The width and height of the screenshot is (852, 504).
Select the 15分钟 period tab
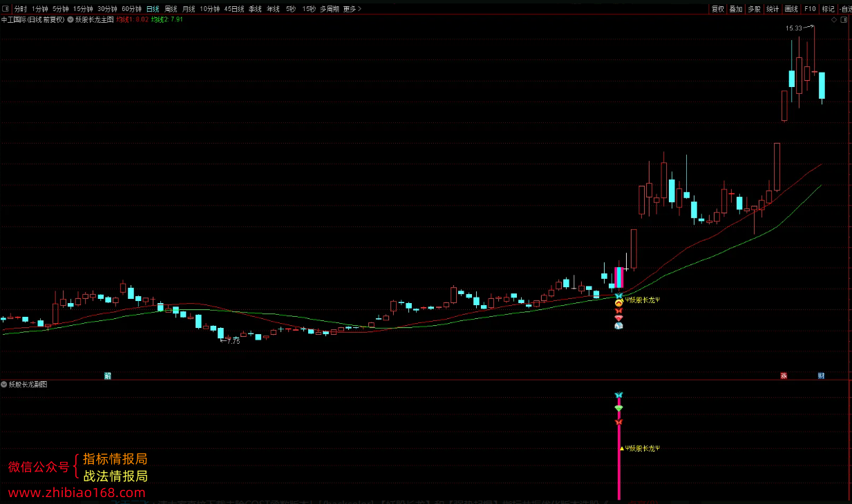[x=83, y=9]
